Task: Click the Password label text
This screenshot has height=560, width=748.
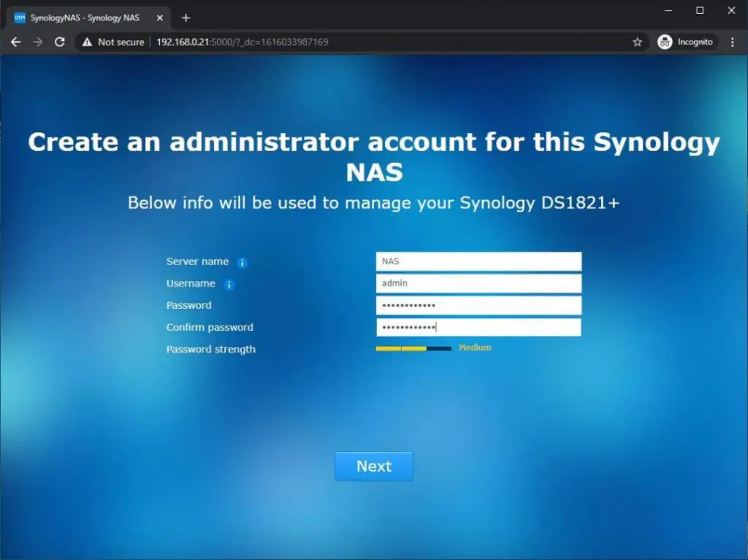Action: [189, 305]
